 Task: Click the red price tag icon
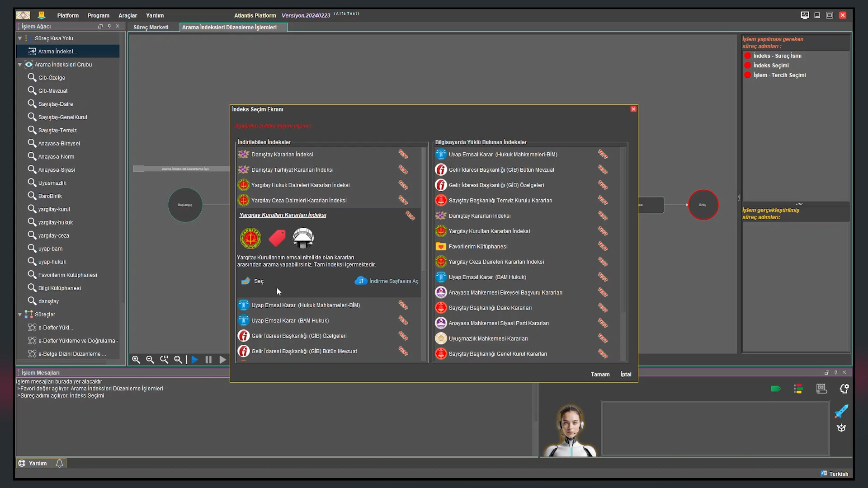[x=277, y=238]
